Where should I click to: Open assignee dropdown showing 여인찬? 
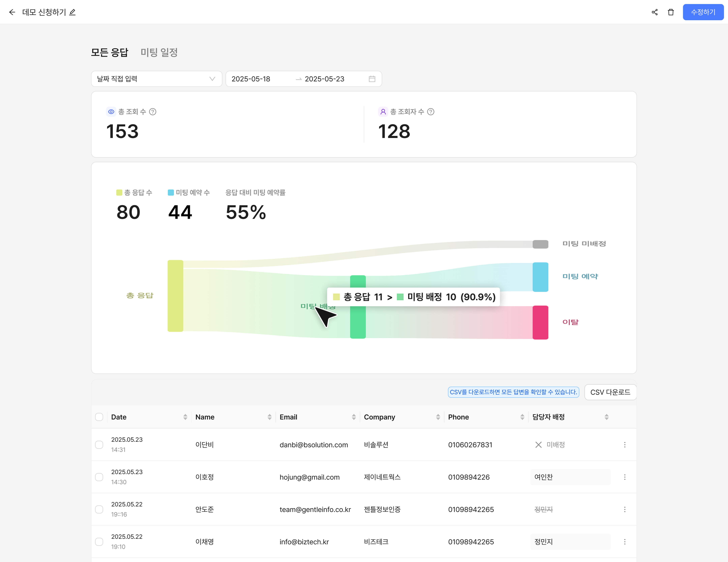(570, 477)
